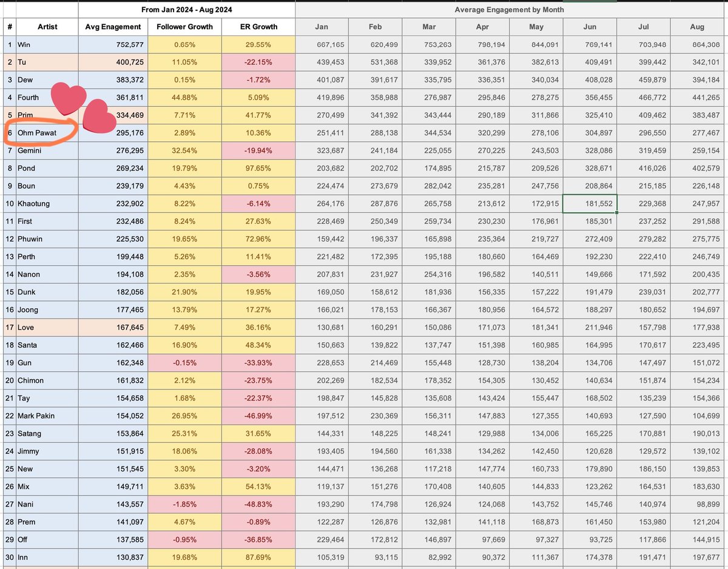Click the Average Engagement by Month title
Image resolution: width=728 pixels, height=569 pixels.
coord(510,10)
